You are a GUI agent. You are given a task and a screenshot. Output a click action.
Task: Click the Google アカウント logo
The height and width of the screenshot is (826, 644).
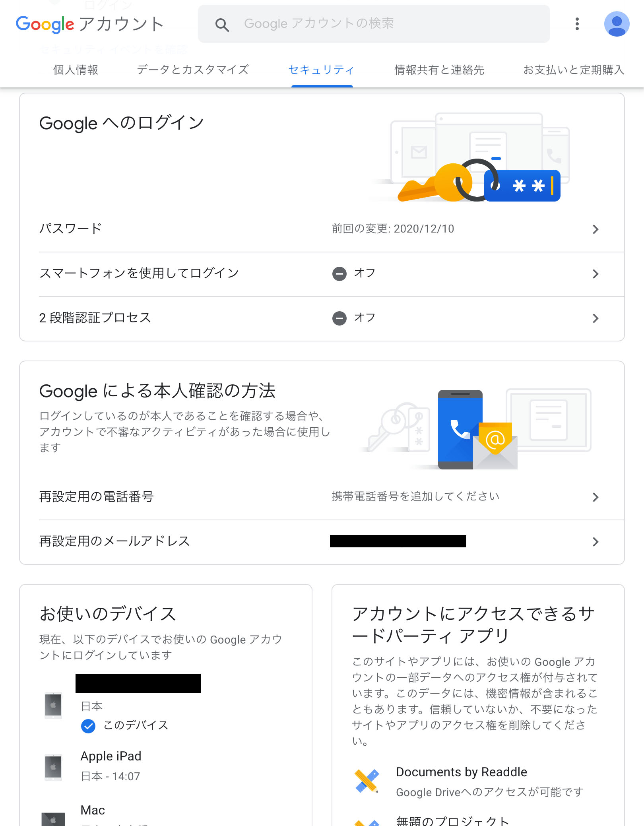[x=90, y=24]
